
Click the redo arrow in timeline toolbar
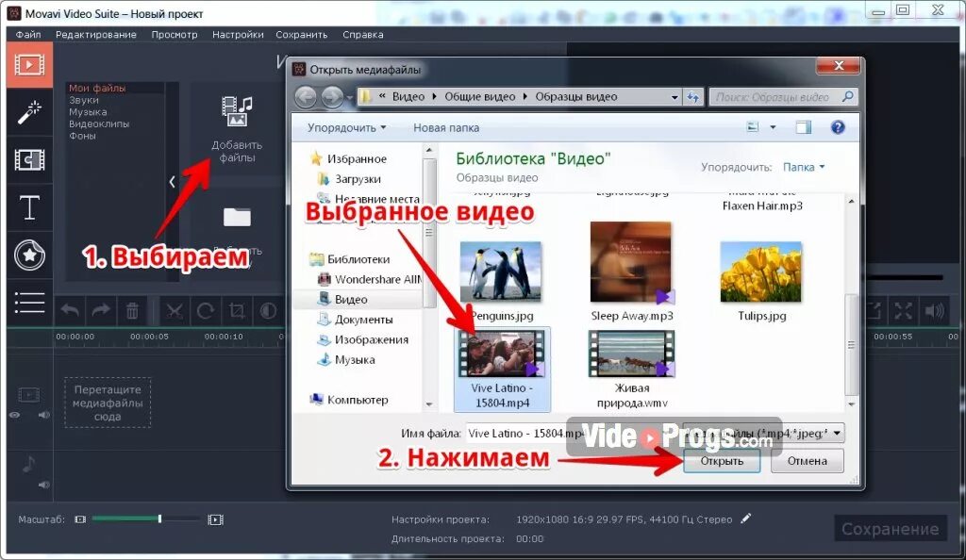[101, 311]
